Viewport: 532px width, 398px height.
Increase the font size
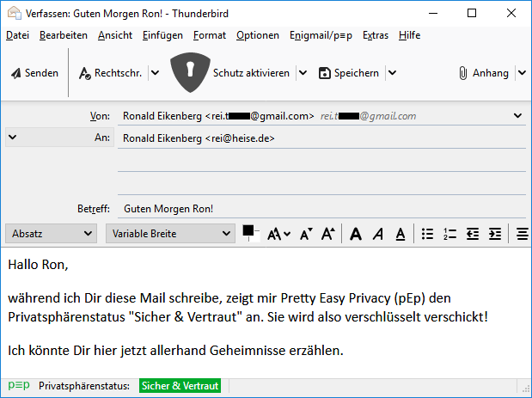(x=328, y=234)
